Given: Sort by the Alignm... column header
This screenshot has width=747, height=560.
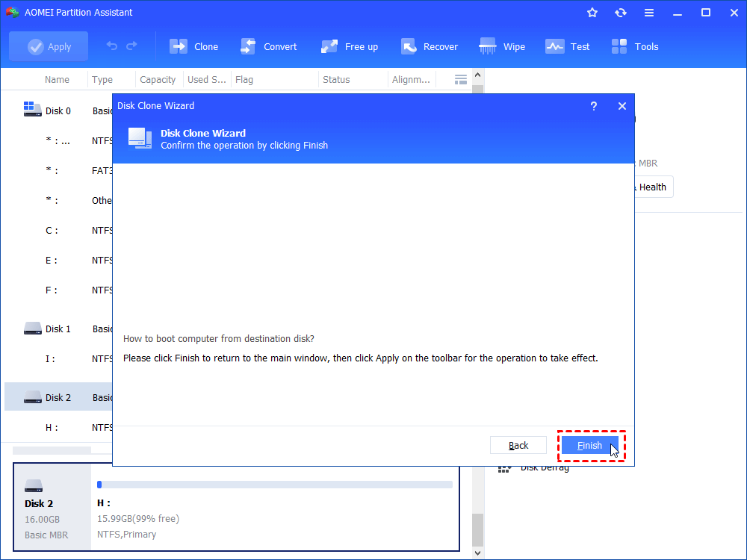Looking at the screenshot, I should coord(411,80).
